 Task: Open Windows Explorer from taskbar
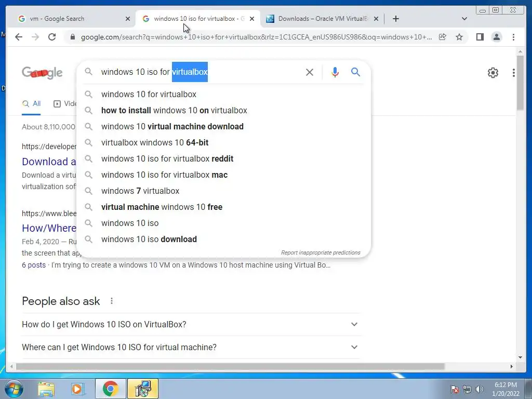tap(46, 389)
